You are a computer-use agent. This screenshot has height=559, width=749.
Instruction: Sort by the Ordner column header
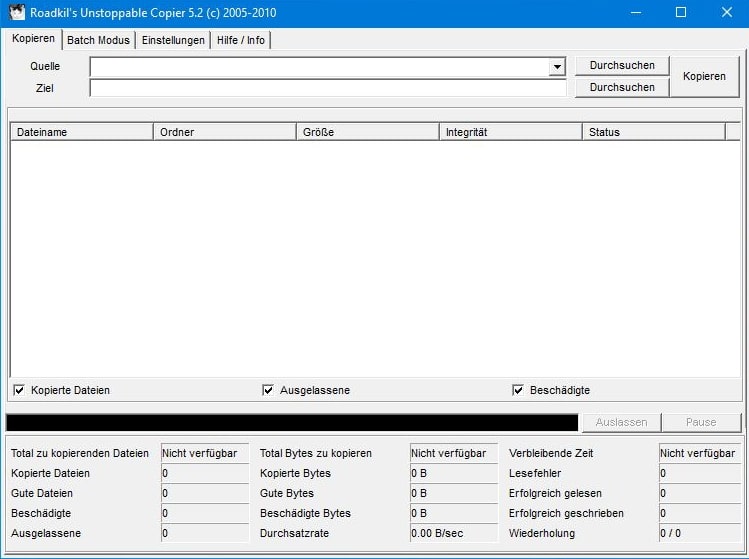tap(225, 132)
